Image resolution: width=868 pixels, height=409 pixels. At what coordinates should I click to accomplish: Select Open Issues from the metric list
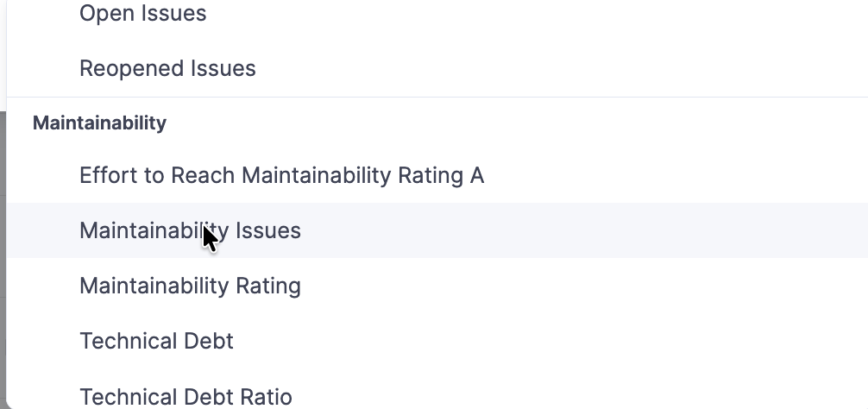(143, 14)
